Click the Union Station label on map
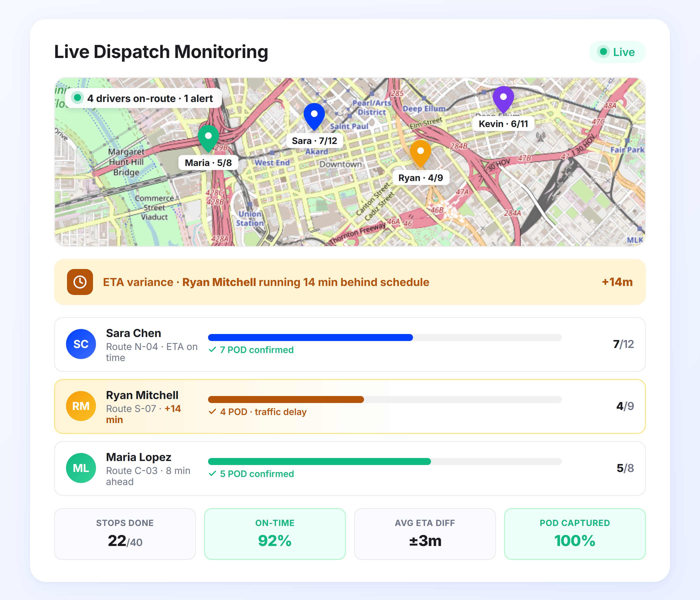The image size is (700, 600). click(x=250, y=218)
